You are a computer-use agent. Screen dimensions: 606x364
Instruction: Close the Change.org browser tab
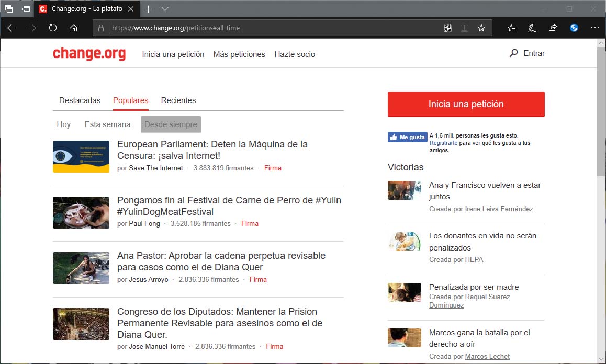(x=131, y=9)
